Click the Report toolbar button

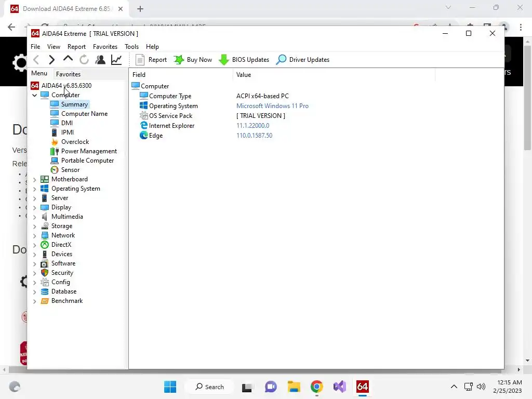click(151, 60)
